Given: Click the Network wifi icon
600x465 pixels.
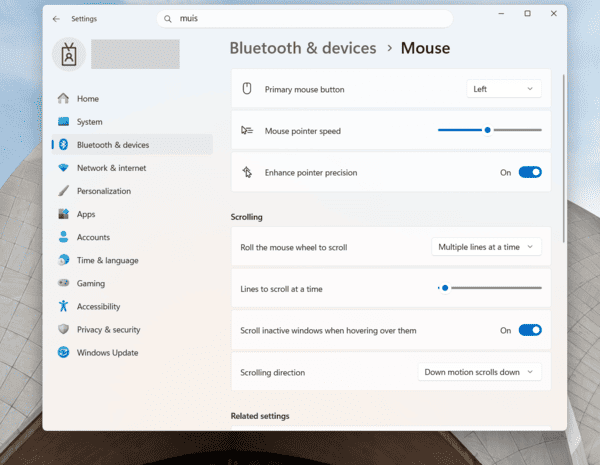Looking at the screenshot, I should [64, 168].
